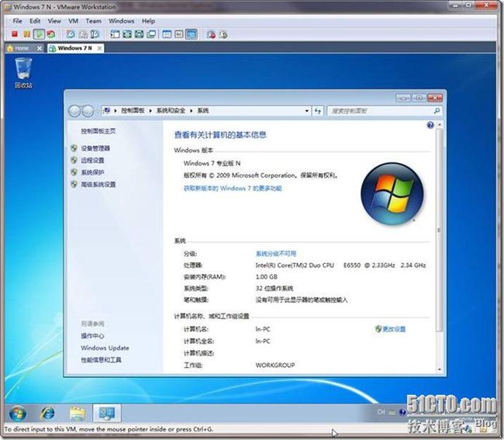The width and height of the screenshot is (504, 440).
Task: Click the 系统和安全 breadcrumb
Action: pos(171,111)
